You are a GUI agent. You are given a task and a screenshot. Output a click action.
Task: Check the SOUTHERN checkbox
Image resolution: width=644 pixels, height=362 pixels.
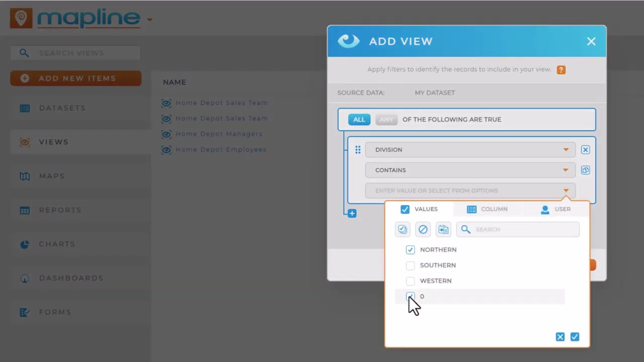click(411, 265)
